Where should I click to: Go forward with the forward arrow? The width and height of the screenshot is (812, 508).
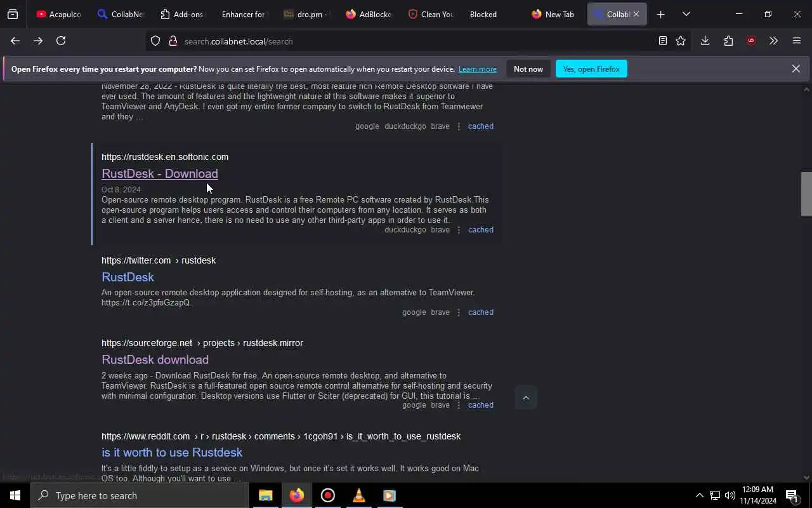(38, 41)
